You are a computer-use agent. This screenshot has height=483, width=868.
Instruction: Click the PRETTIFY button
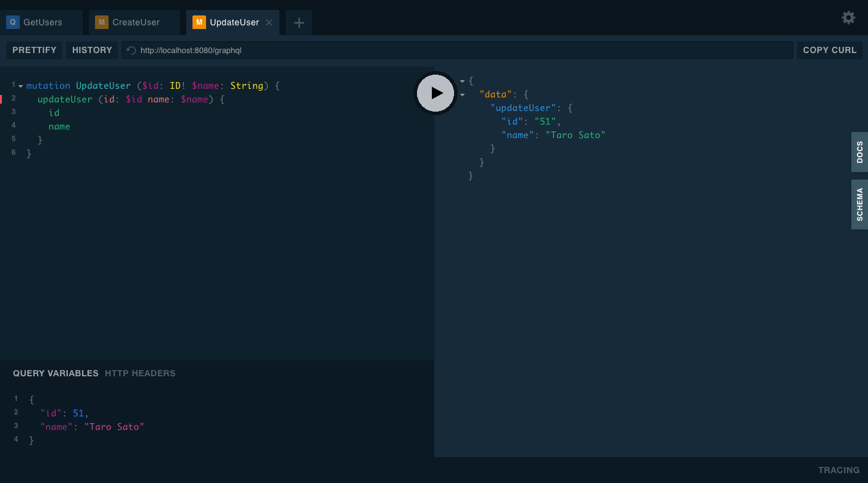coord(34,50)
